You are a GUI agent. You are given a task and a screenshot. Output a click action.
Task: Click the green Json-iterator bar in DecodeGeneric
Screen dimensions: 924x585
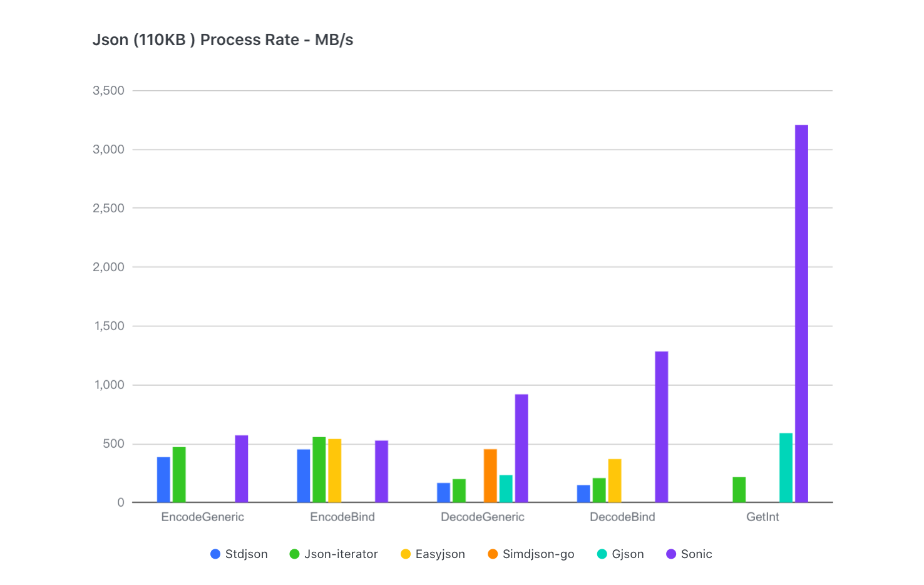tap(459, 491)
